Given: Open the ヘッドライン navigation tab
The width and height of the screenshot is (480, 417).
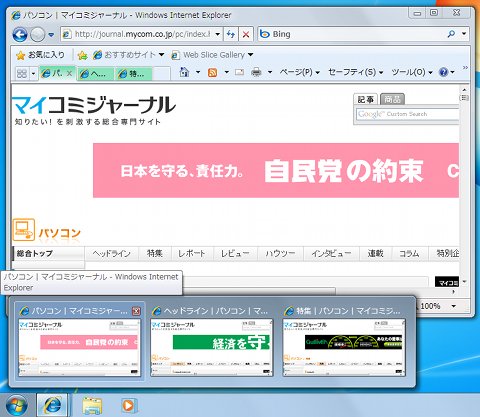Looking at the screenshot, I should click(112, 254).
